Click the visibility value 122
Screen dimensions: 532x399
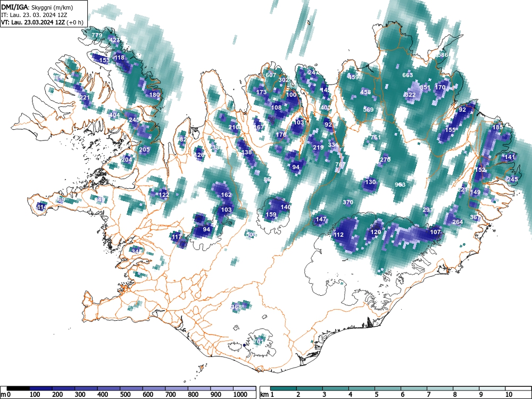(164, 195)
